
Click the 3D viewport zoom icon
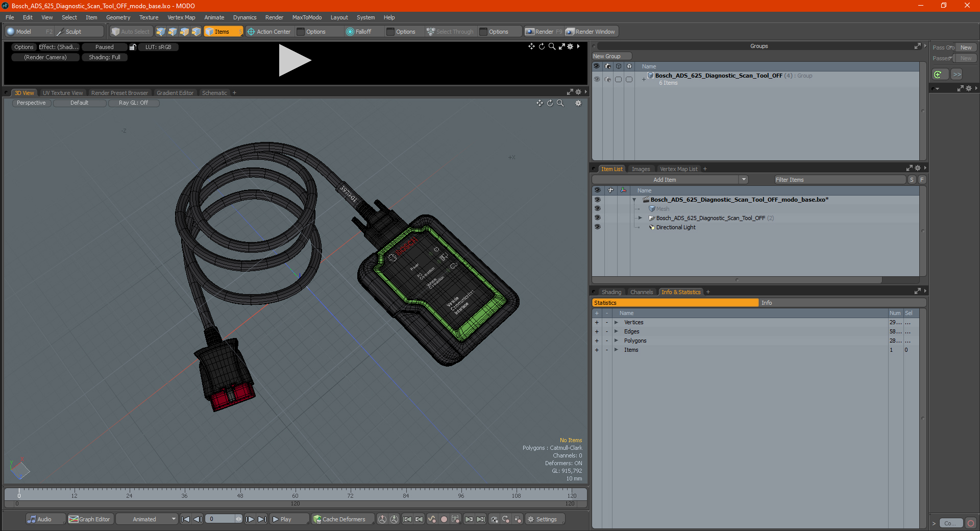tap(560, 103)
